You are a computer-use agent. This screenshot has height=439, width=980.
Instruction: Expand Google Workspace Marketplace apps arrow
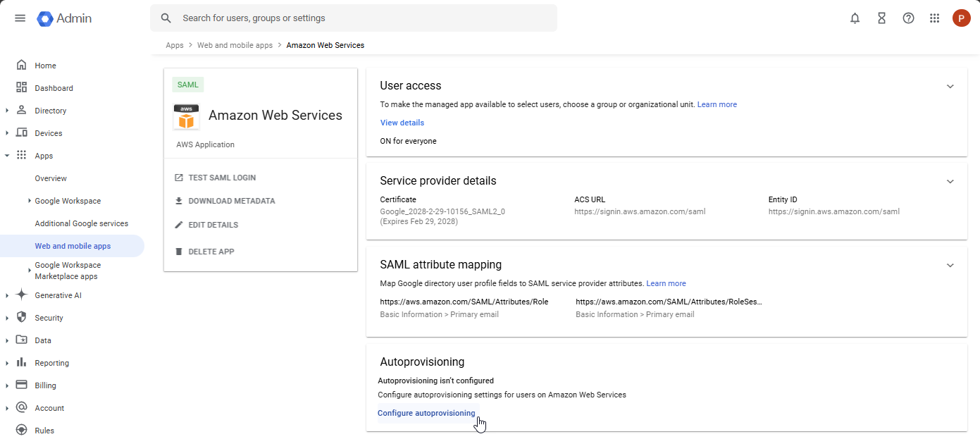coord(30,271)
